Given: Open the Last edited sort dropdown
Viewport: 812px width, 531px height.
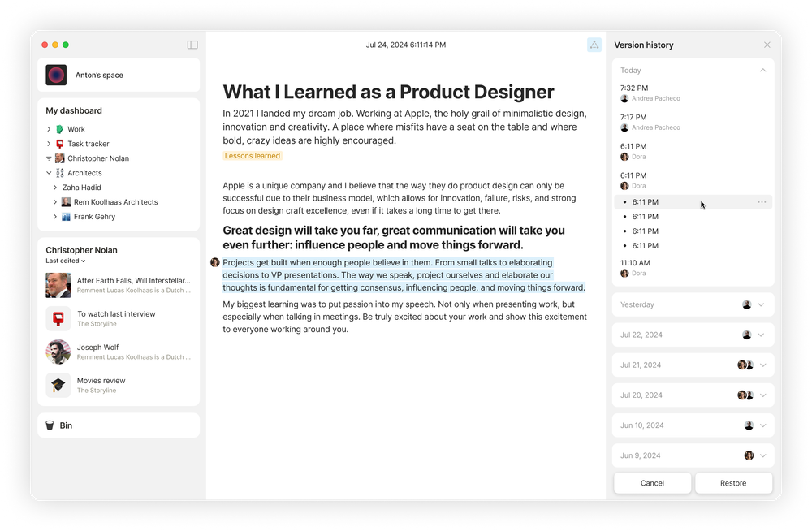Looking at the screenshot, I should pyautogui.click(x=65, y=261).
